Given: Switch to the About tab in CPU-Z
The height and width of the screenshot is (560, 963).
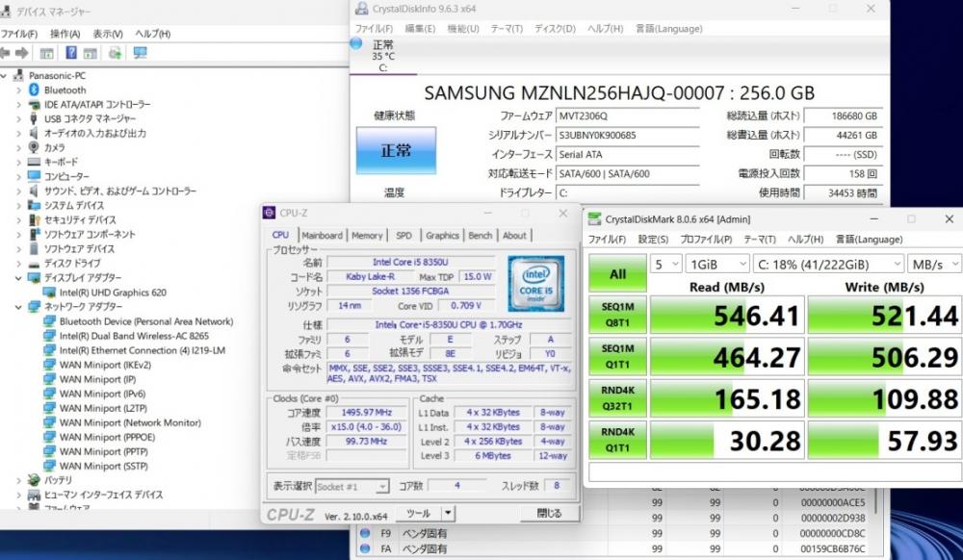Looking at the screenshot, I should click(x=514, y=235).
